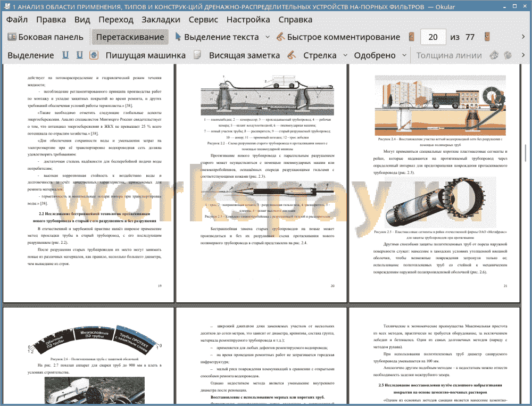Image resolution: width=532 pixels, height=406 pixels.
Task: Select the straight underline annotation icon
Action: click(x=65, y=55)
